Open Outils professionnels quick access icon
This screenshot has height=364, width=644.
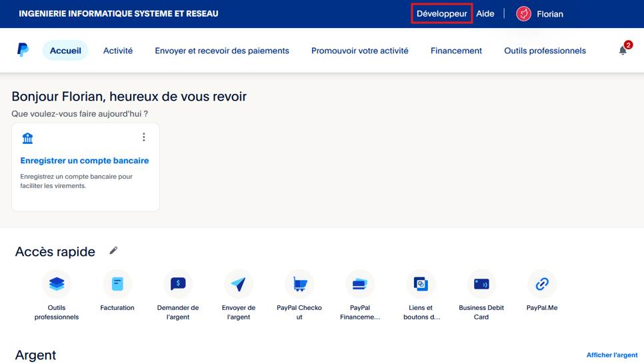57,284
